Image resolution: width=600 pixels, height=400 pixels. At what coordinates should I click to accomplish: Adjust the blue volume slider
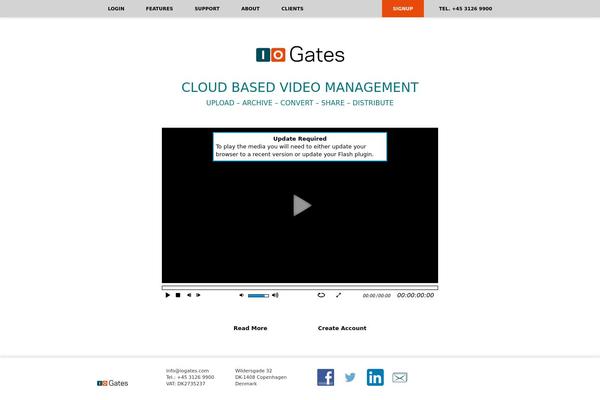pyautogui.click(x=258, y=296)
